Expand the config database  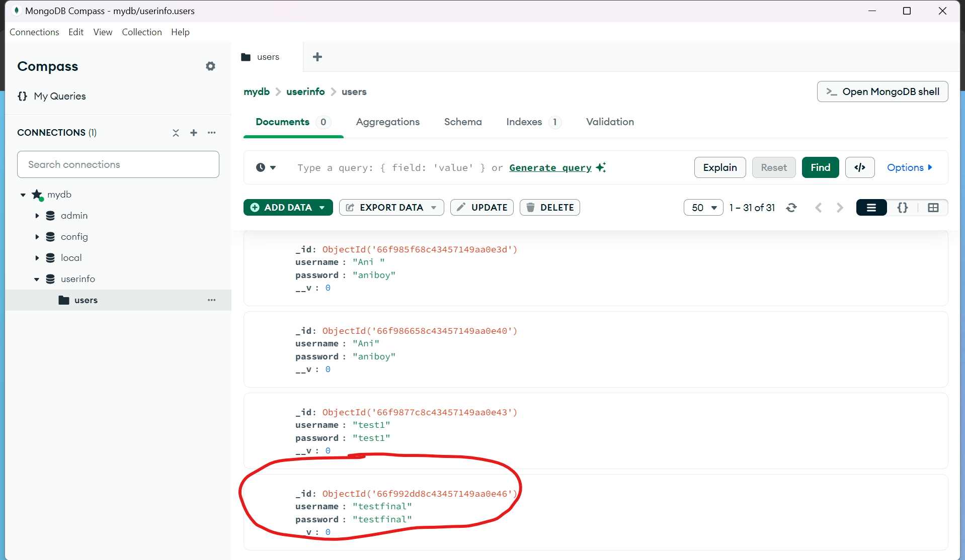click(x=37, y=237)
